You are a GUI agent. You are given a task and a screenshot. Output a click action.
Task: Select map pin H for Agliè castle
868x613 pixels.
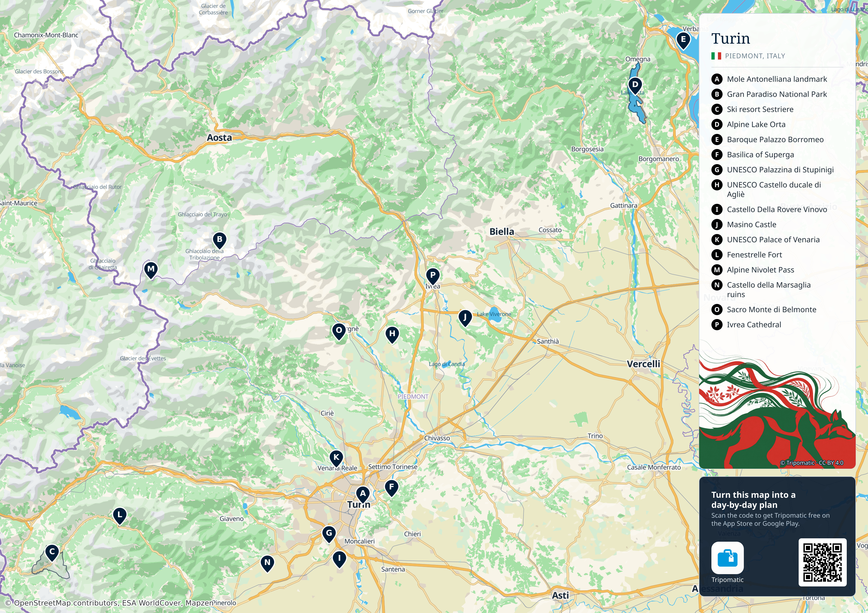coord(392,335)
